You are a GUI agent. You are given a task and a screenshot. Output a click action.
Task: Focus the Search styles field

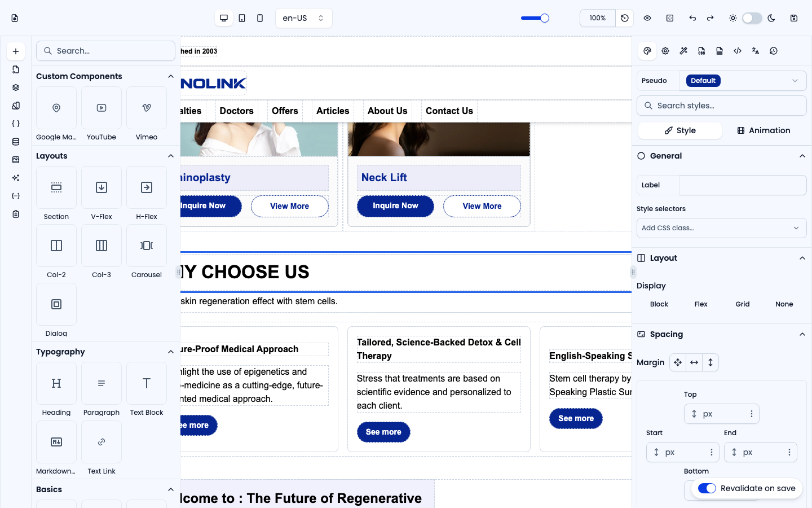pos(722,106)
